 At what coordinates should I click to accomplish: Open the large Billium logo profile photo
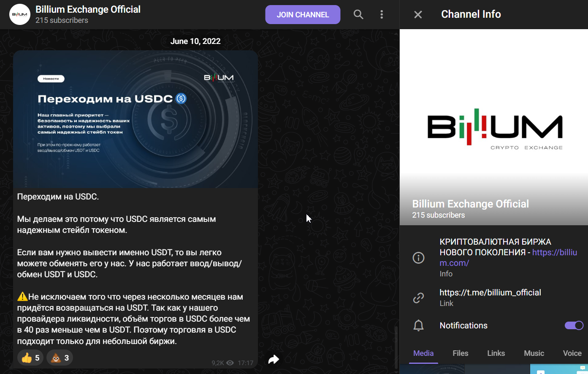coord(494,127)
